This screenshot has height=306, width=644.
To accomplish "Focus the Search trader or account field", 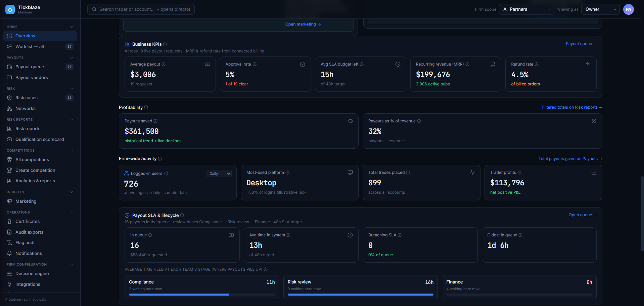I will point(141,9).
